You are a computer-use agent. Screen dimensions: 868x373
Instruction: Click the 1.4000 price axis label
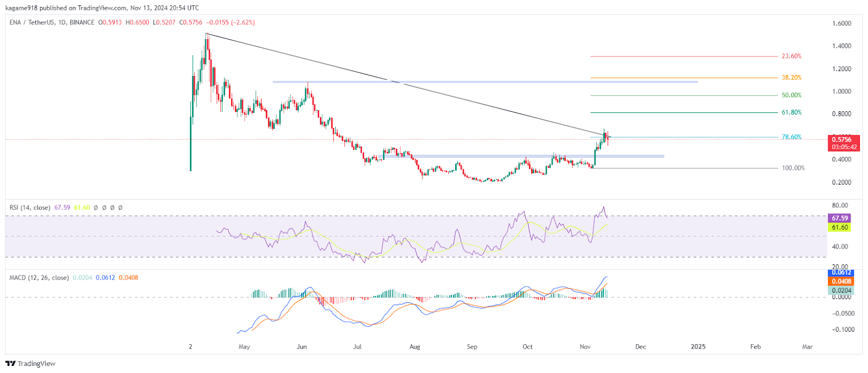(841, 46)
